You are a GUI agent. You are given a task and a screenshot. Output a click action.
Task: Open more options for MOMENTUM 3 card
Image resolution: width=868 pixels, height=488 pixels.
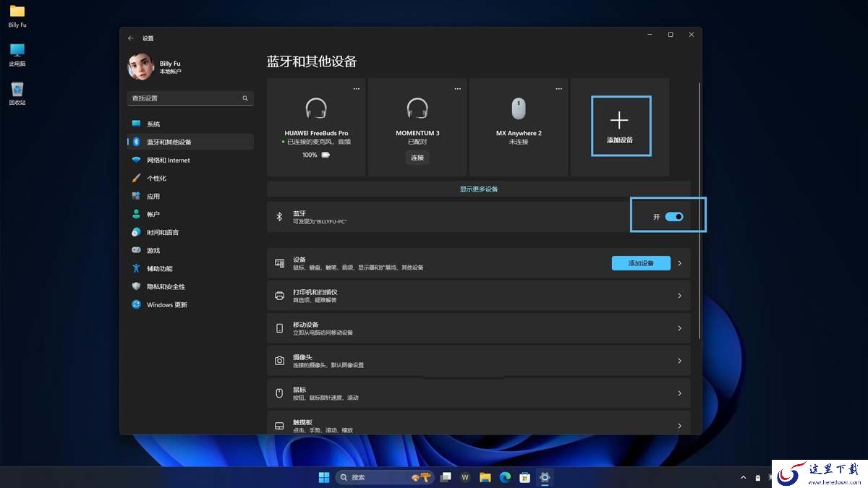click(x=457, y=88)
